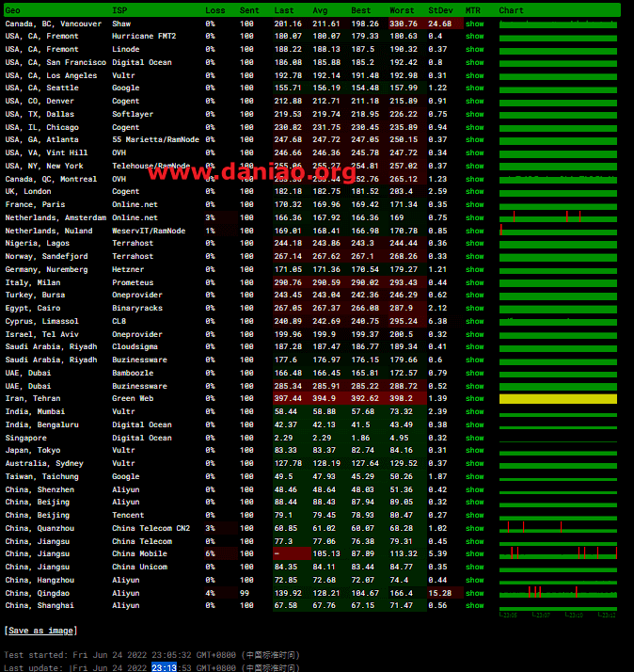Screen dimensions: 634x672
Task: Click 'Cloudsigma' ISP text
Action: tap(135, 346)
